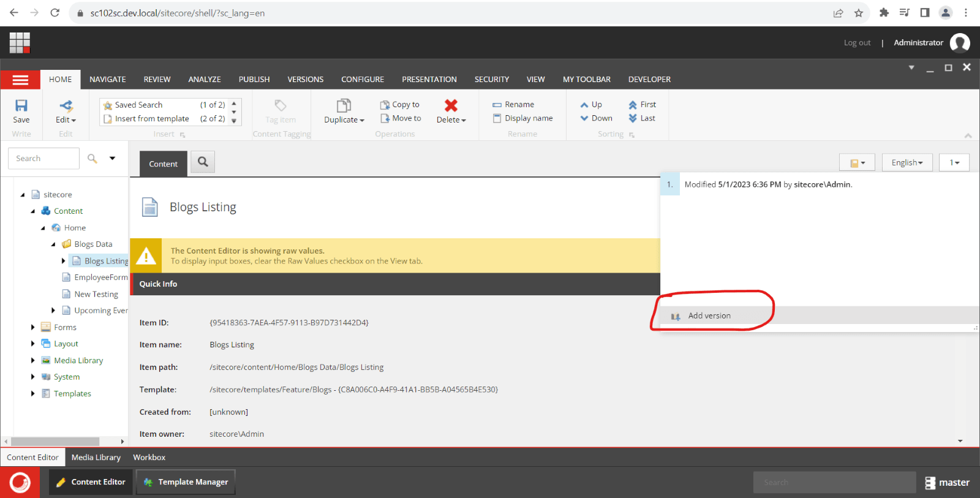Image resolution: width=980 pixels, height=498 pixels.
Task: Move item Up in sorting
Action: pyautogui.click(x=591, y=105)
